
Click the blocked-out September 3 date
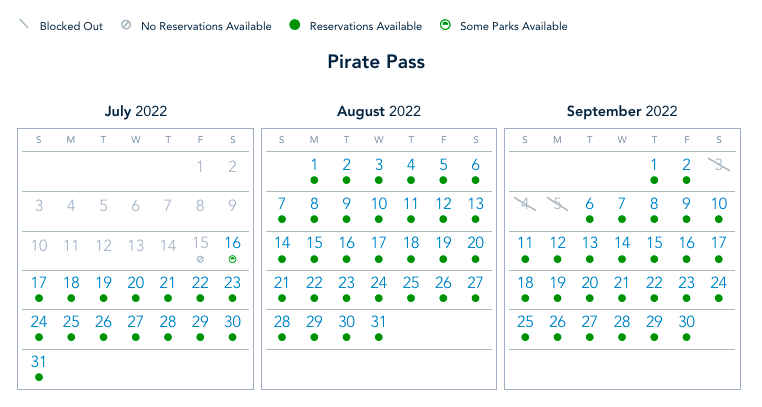(x=718, y=165)
